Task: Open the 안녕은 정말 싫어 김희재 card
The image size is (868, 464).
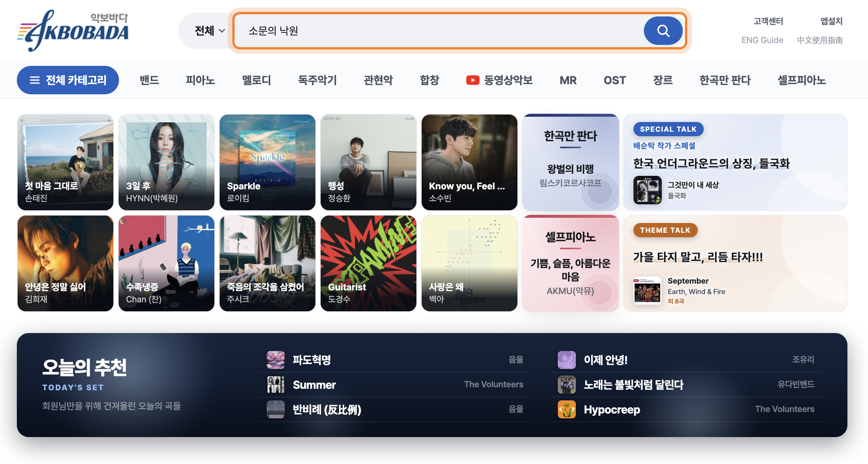Action: click(x=65, y=263)
